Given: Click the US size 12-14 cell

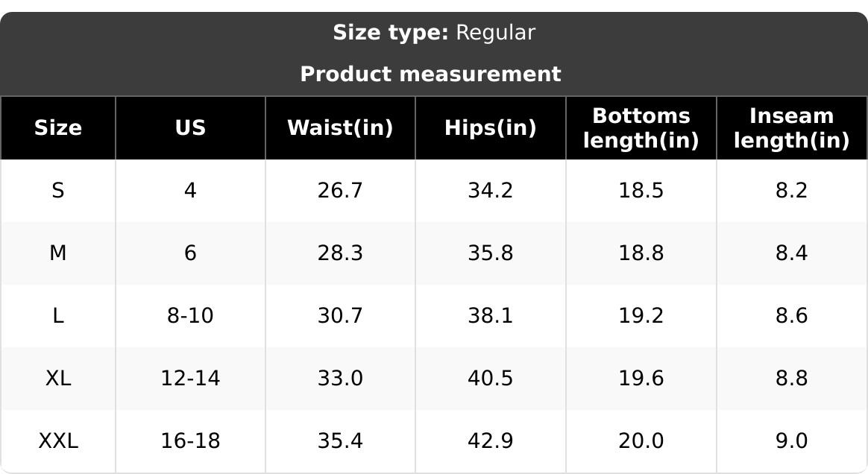Looking at the screenshot, I should 190,379.
